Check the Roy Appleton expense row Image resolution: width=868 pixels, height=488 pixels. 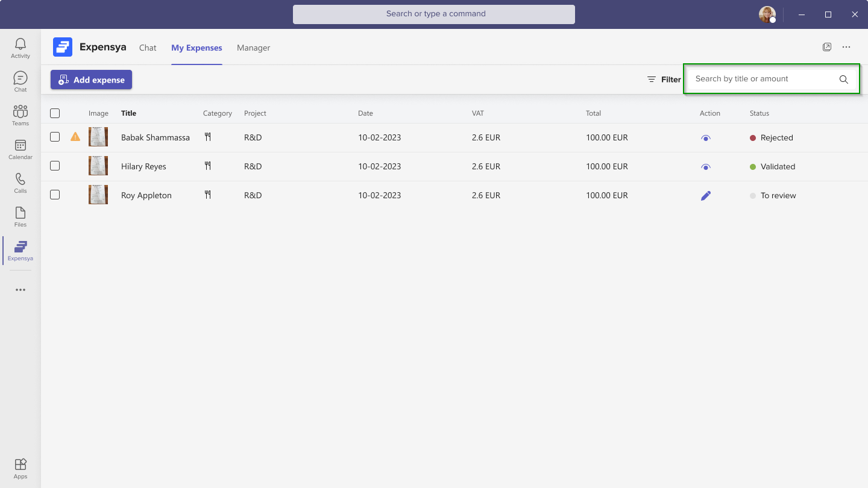[55, 195]
